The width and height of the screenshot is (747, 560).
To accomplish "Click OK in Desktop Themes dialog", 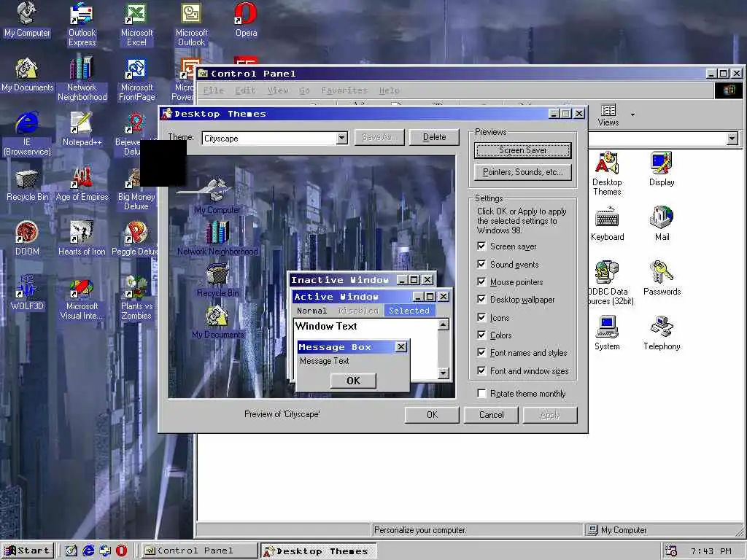I will coord(432,415).
